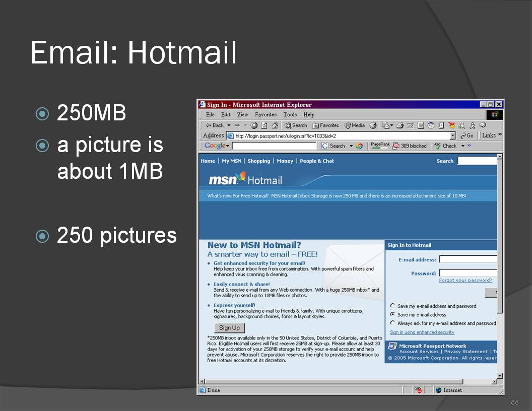Open the Google logo dropdown menu
The image size is (532, 411).
pyautogui.click(x=228, y=146)
